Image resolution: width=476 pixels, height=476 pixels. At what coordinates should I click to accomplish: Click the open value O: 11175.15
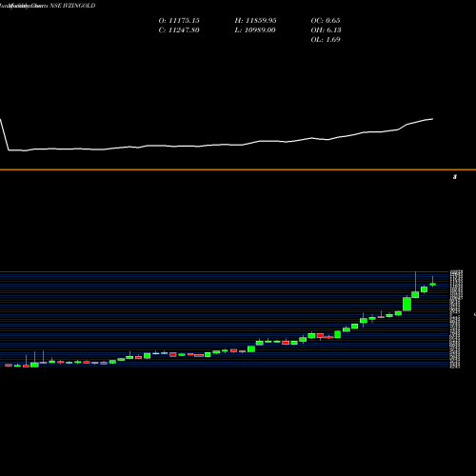(x=179, y=21)
